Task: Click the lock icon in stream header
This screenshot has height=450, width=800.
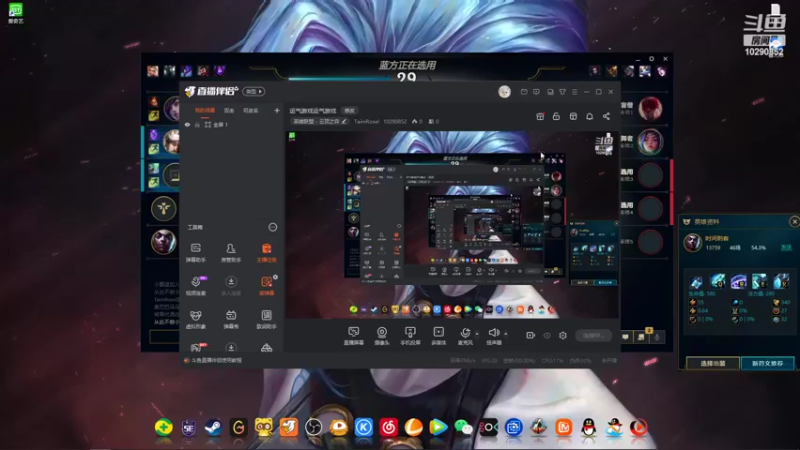Action: point(556,116)
